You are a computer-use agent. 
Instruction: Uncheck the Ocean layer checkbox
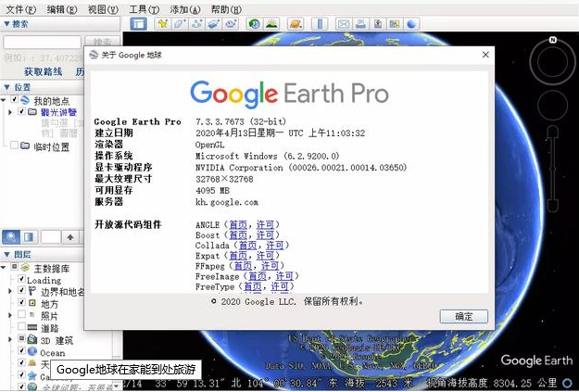tap(22, 350)
